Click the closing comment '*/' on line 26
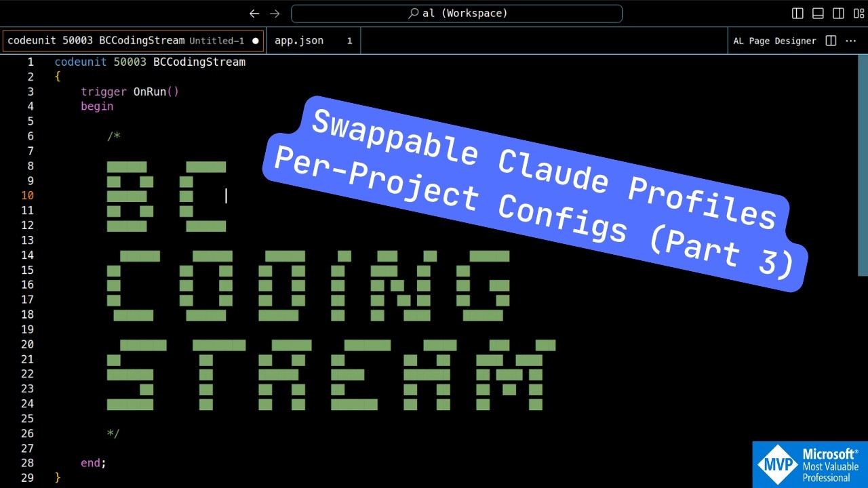This screenshot has width=868, height=488. [x=114, y=433]
